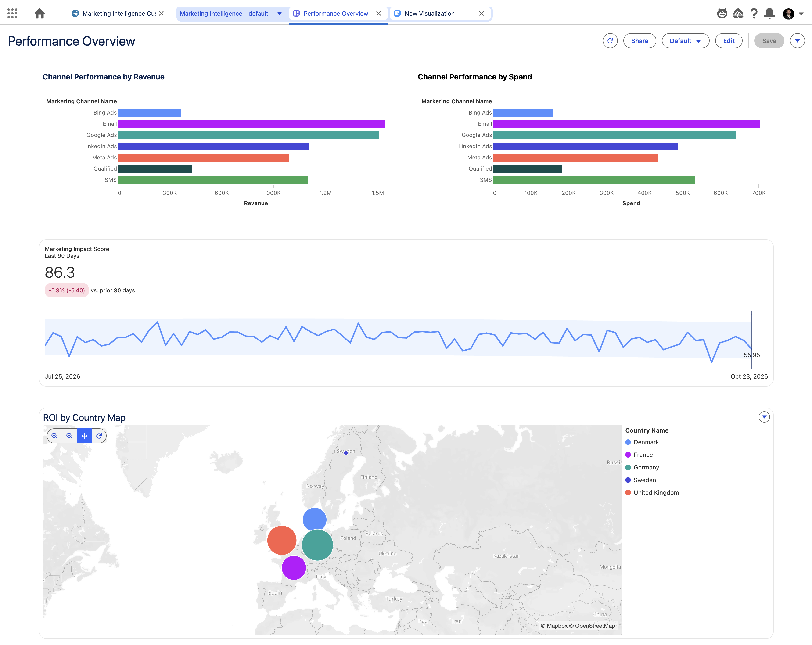Select the map pan tool
This screenshot has height=645, width=812.
pyautogui.click(x=84, y=436)
